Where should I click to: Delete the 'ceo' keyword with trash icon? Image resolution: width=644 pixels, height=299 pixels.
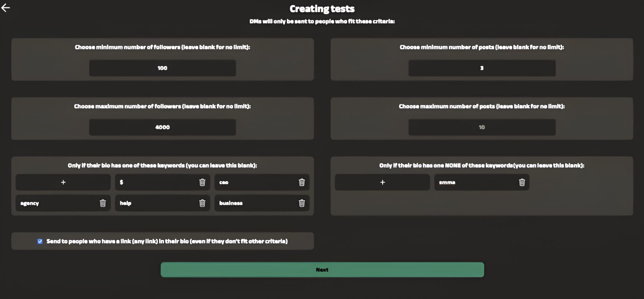pos(301,182)
